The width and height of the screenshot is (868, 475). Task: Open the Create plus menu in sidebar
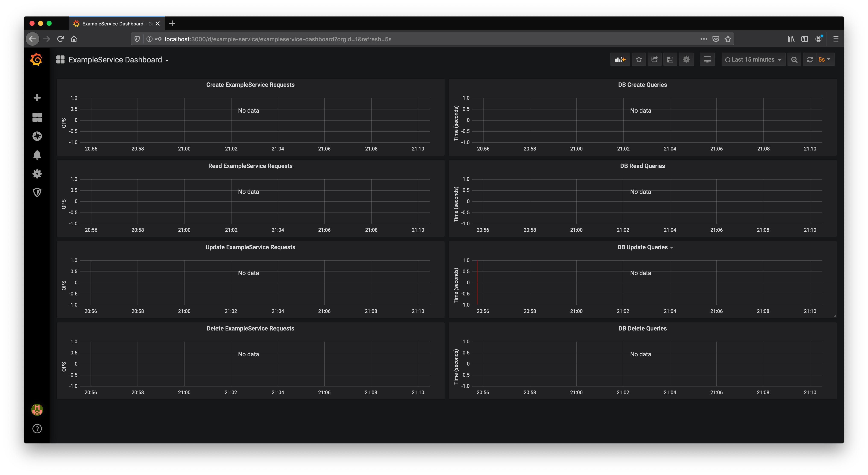click(x=37, y=98)
